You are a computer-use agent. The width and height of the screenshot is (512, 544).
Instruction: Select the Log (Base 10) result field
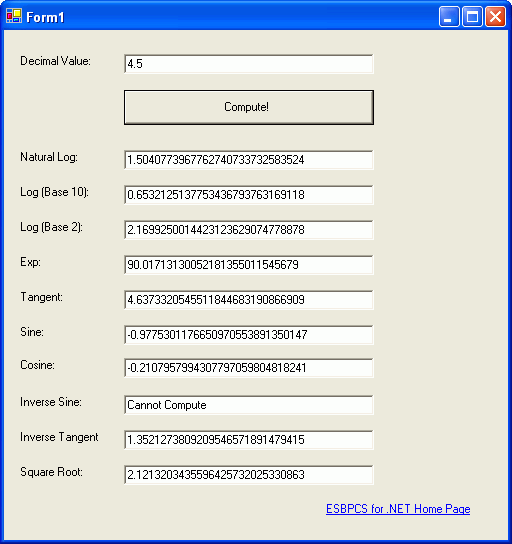click(249, 195)
